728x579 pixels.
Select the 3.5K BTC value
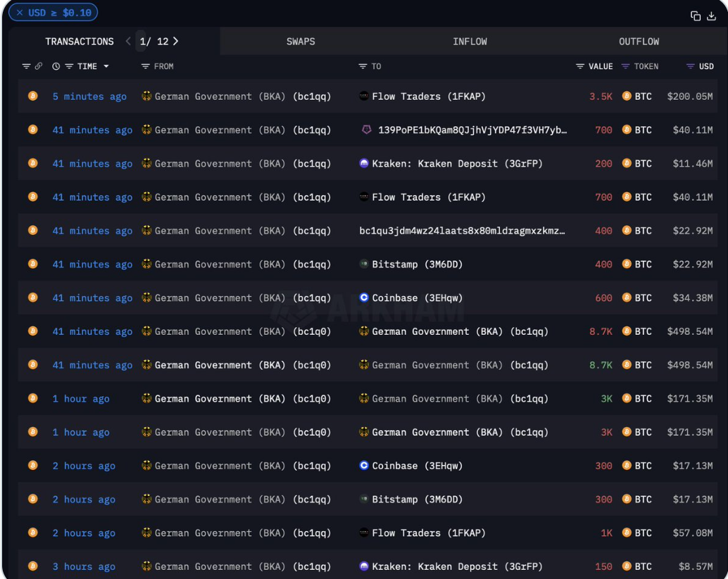coord(601,96)
